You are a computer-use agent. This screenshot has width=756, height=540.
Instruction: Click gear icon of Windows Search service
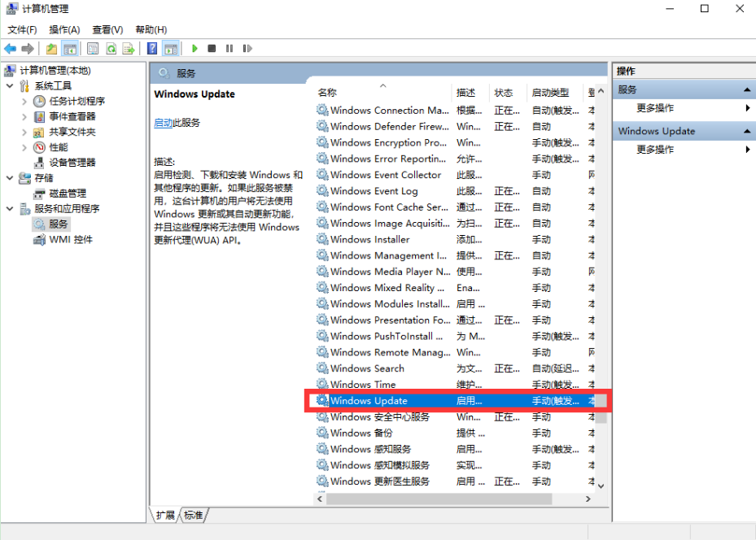click(x=322, y=368)
